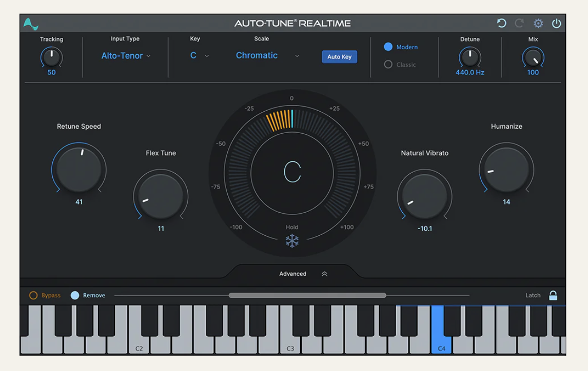The width and height of the screenshot is (588, 371).
Task: Click the Mix knob
Action: click(533, 57)
